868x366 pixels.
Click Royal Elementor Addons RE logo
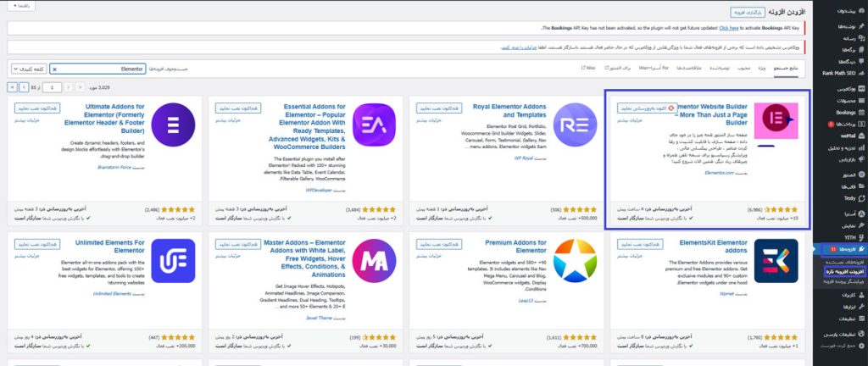click(575, 125)
